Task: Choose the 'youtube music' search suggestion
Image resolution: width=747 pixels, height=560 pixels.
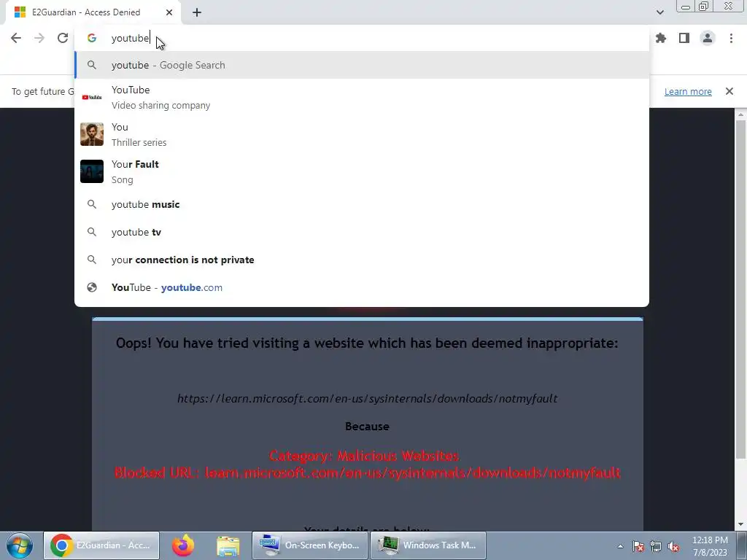Action: pyautogui.click(x=362, y=204)
